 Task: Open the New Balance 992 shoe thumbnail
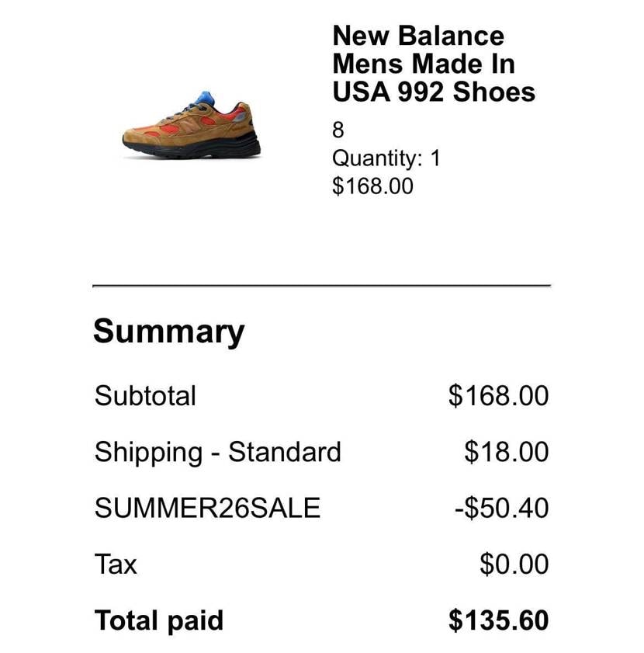coord(192,125)
